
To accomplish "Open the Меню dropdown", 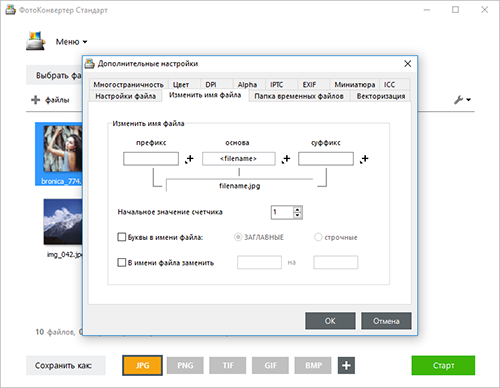I will [71, 42].
